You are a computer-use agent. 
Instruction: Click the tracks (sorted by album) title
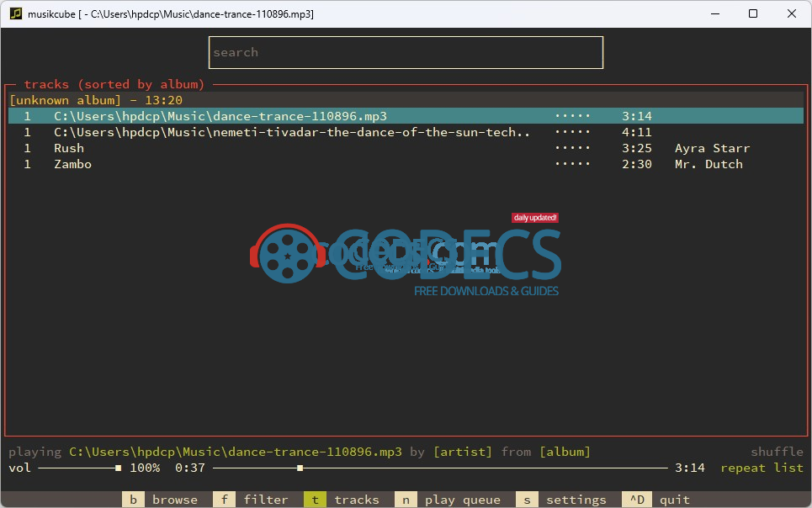tap(114, 84)
